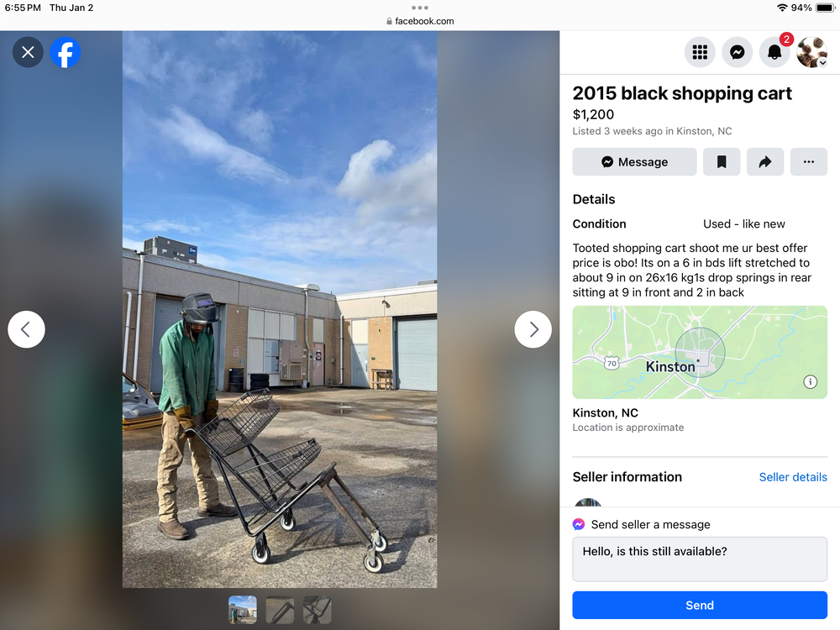Screen dimensions: 840x630
Task: Open map info icon
Action: [x=810, y=382]
